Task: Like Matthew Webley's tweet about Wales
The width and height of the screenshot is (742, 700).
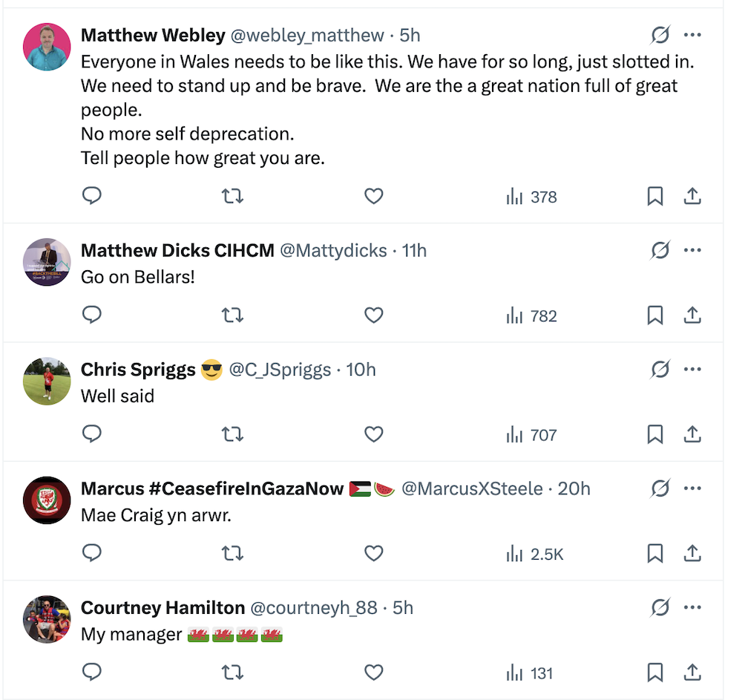Action: (x=374, y=196)
